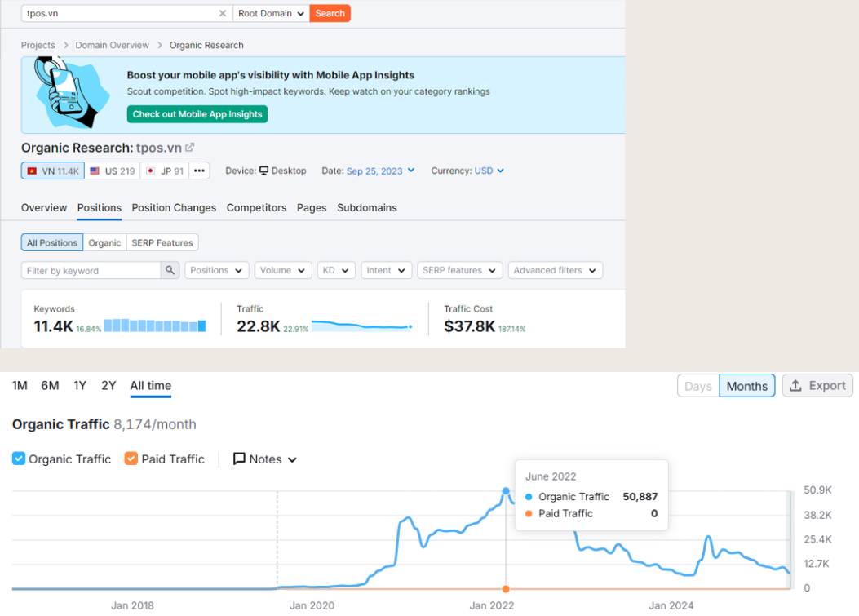Select the 1M time range
This screenshot has height=616, width=859.
[x=20, y=385]
